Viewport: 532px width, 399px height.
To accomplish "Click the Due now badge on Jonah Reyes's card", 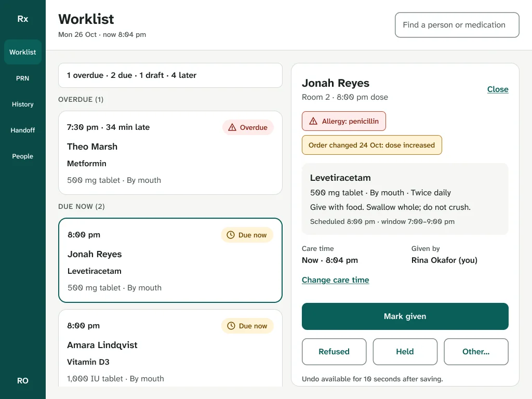I will 247,235.
